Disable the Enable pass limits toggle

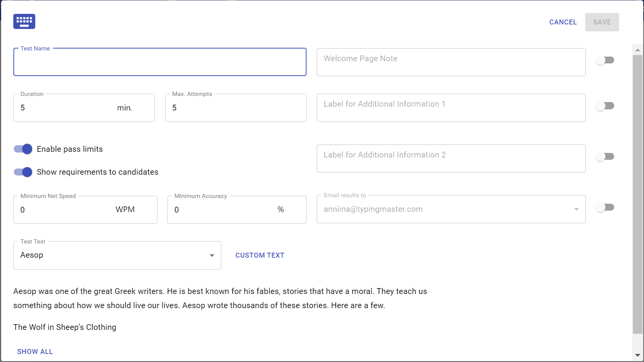23,149
